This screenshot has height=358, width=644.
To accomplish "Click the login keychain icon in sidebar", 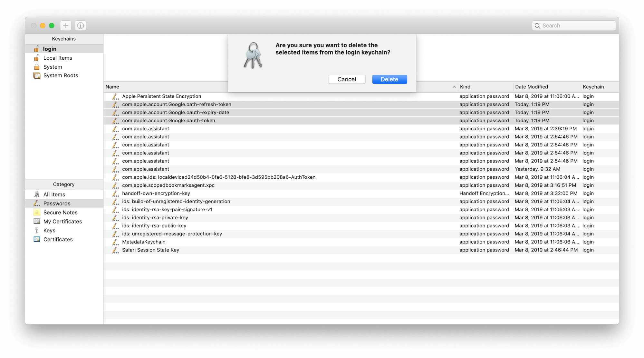I will click(37, 48).
